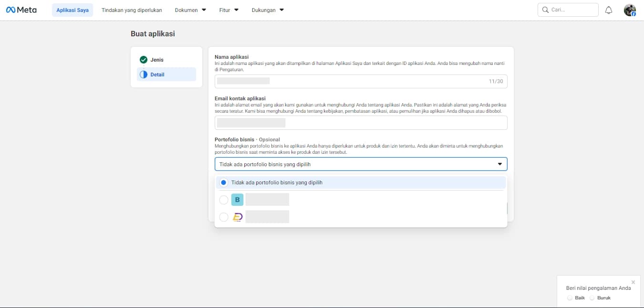This screenshot has width=644, height=308.
Task: Click the teal B portfolio icon
Action: [x=237, y=200]
